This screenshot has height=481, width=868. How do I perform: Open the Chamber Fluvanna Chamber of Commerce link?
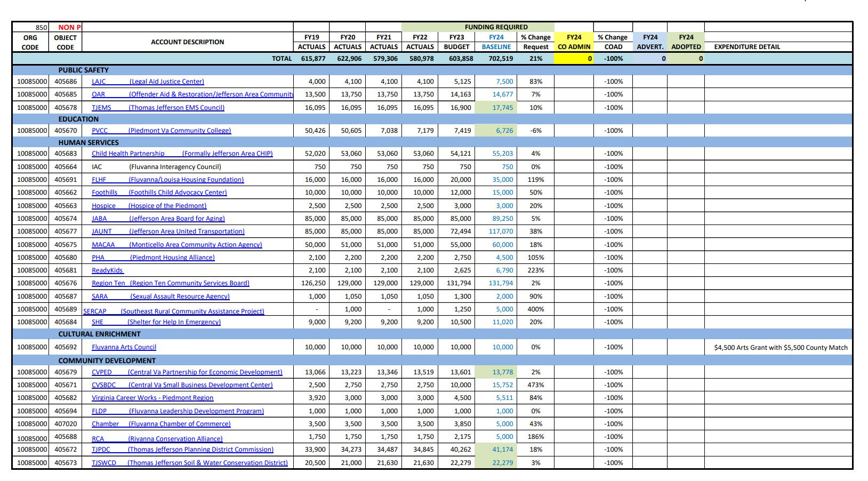(161, 424)
